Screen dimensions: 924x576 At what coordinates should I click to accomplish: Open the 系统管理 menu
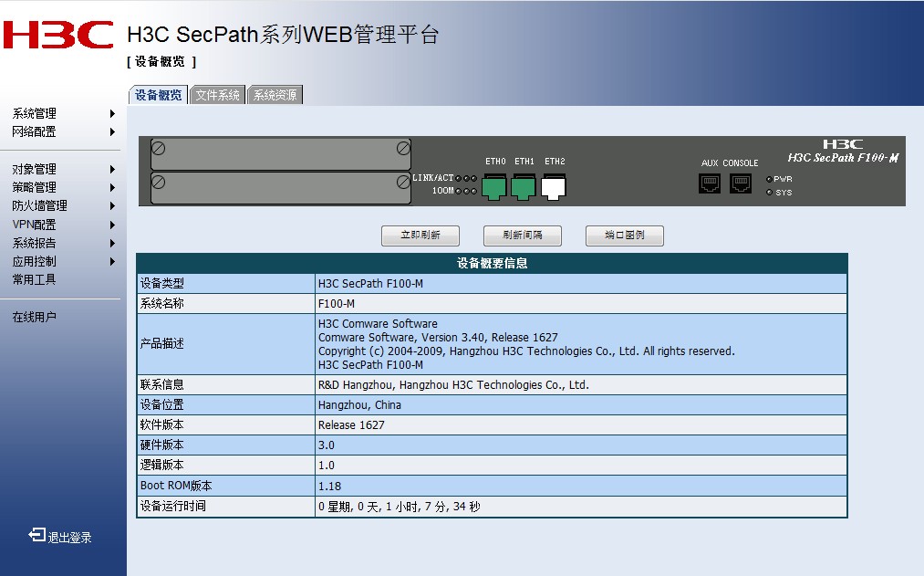(34, 114)
